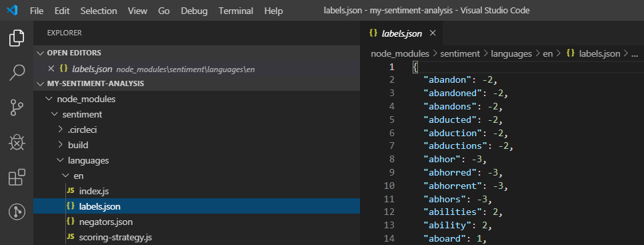The image size is (644, 245).
Task: Select labels.json in the file tree
Action: click(x=197, y=206)
